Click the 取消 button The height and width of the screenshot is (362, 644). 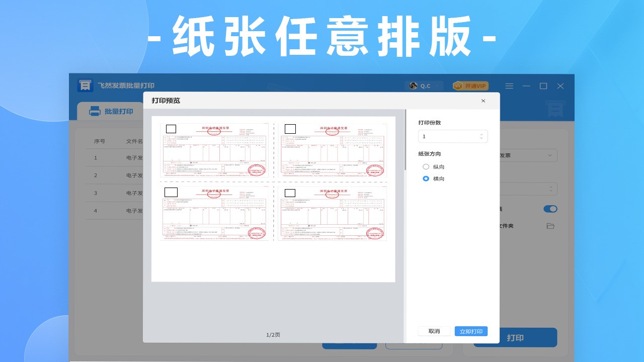(434, 331)
